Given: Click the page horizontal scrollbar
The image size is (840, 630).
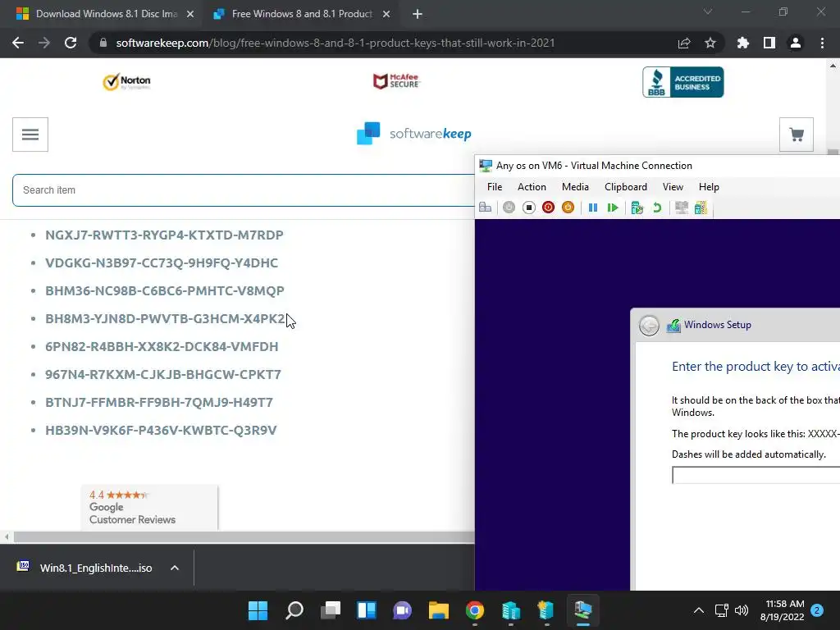Looking at the screenshot, I should (x=244, y=536).
